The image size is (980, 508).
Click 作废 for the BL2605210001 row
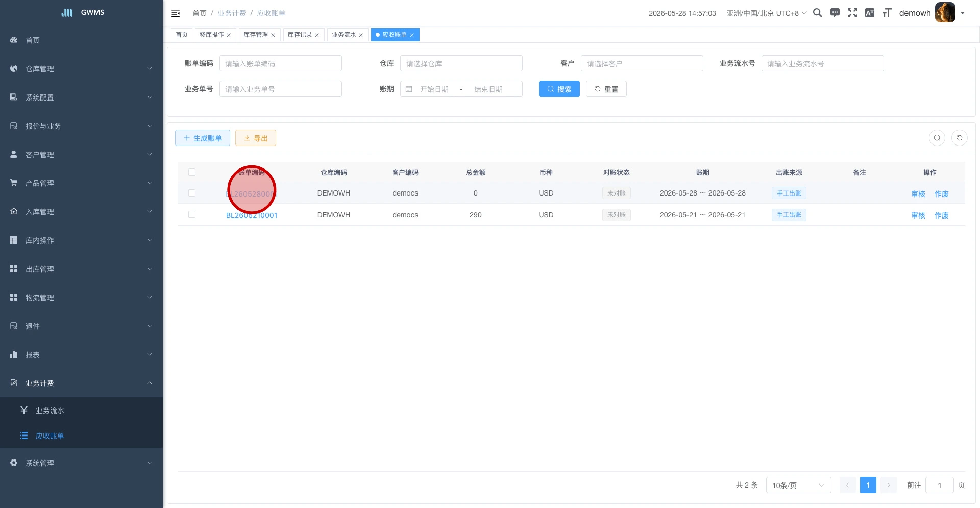click(x=942, y=215)
